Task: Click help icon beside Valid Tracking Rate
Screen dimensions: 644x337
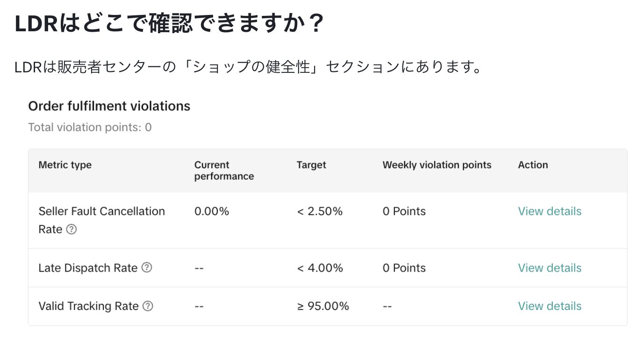Action: (148, 306)
